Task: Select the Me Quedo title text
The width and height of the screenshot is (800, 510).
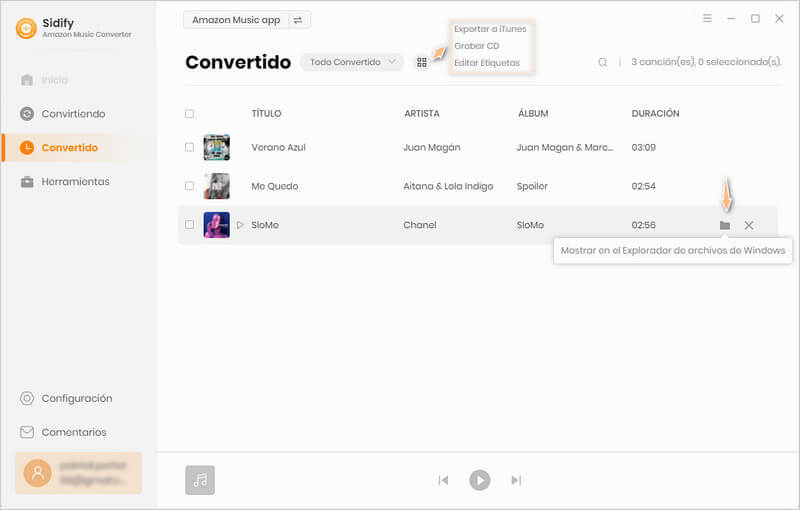Action: [274, 186]
